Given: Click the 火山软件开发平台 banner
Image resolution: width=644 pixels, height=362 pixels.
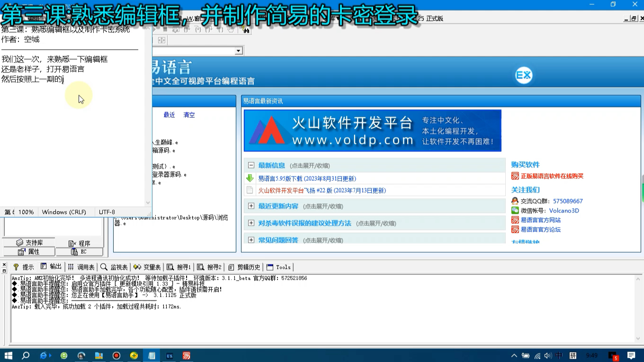Looking at the screenshot, I should [372, 131].
